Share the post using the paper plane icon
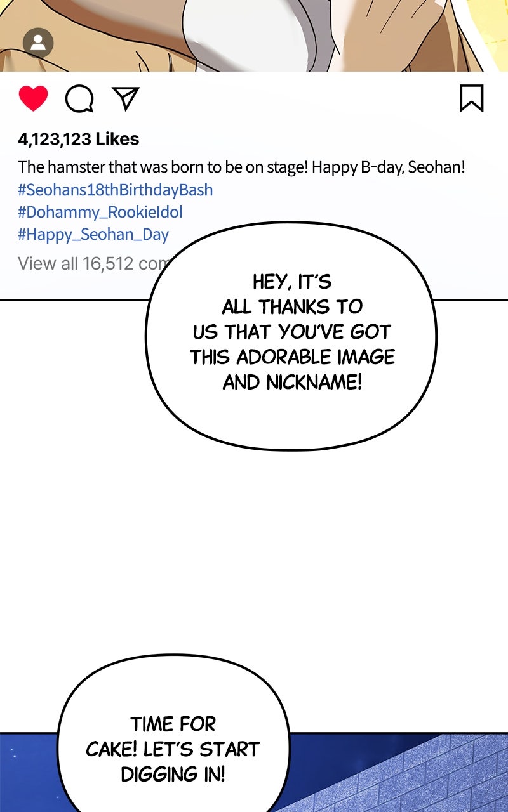The width and height of the screenshot is (508, 812). click(x=126, y=98)
